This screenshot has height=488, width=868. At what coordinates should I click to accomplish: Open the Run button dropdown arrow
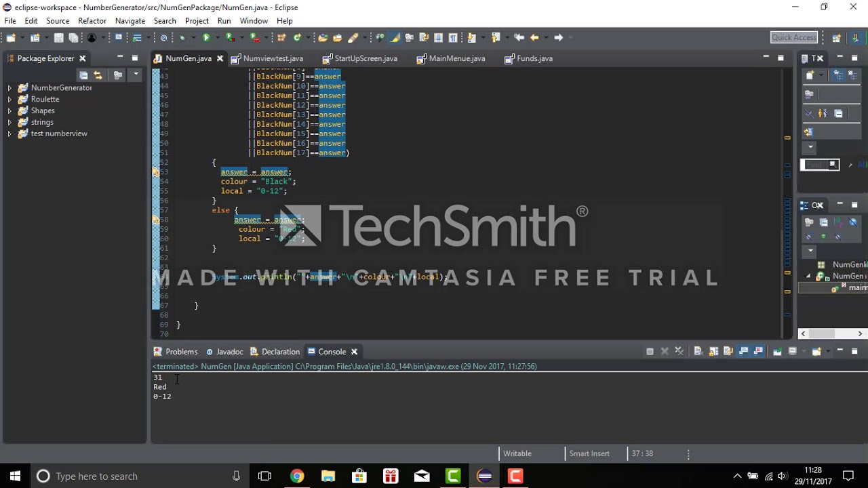coord(217,37)
